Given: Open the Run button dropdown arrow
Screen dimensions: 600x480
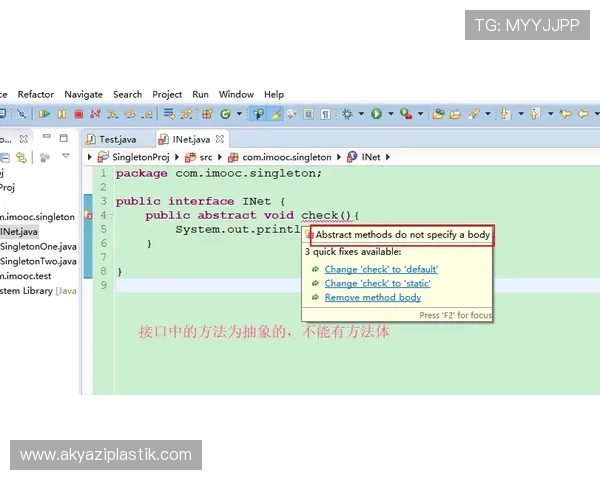Looking at the screenshot, I should 390,114.
